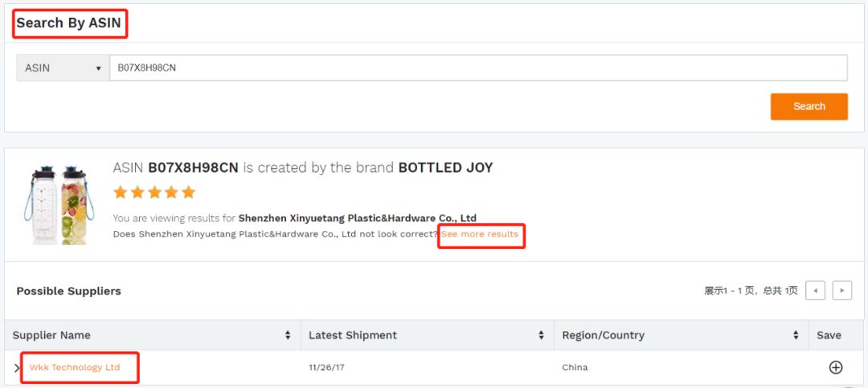868x388 pixels.
Task: Click the ASIN text input field
Action: [478, 68]
